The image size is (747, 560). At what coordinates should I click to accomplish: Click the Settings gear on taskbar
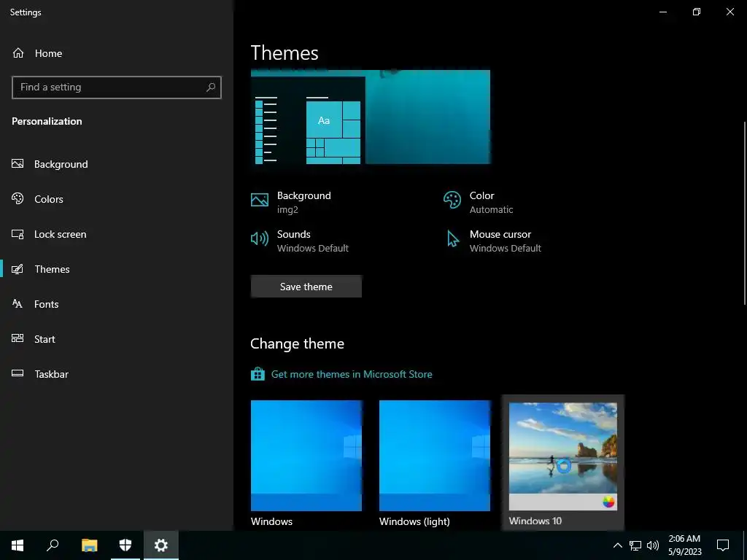pyautogui.click(x=161, y=545)
